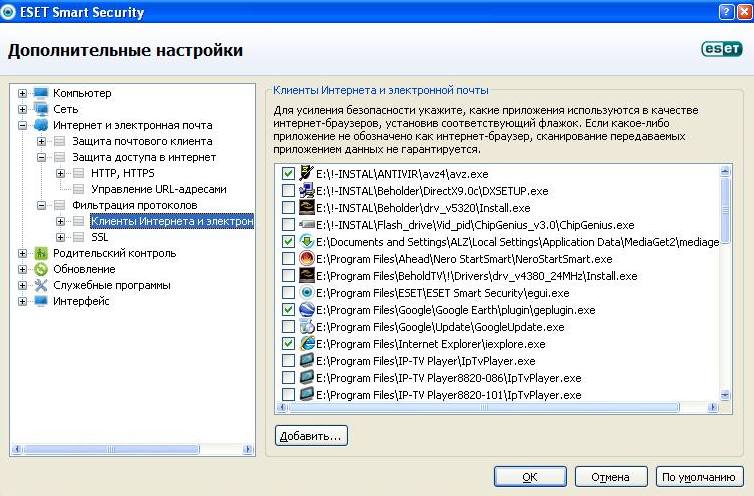The width and height of the screenshot is (754, 496).
Task: Expand the Компьютер tree node
Action: (22, 93)
